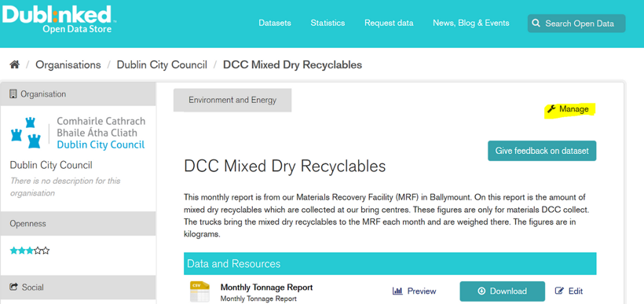
Task: Click Give feedback on dataset button
Action: (x=542, y=151)
